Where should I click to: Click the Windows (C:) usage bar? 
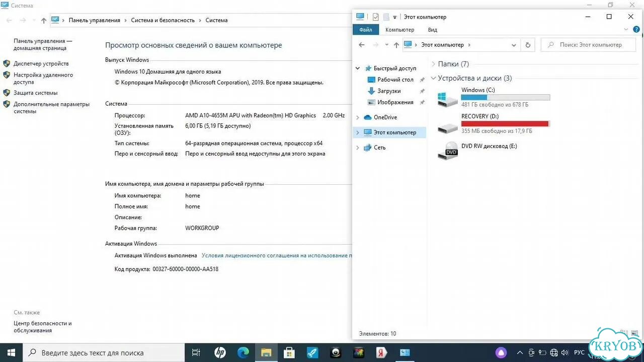coord(506,97)
